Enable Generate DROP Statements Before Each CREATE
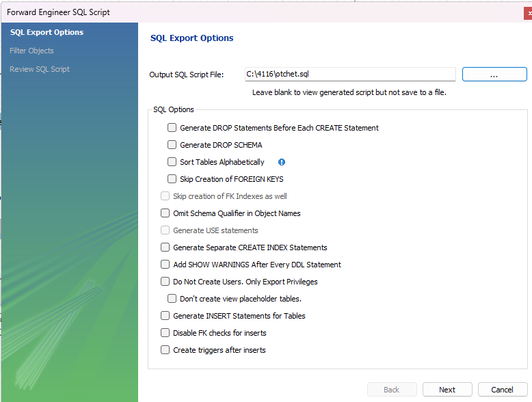Screen dimensions: 532x402 pos(172,128)
